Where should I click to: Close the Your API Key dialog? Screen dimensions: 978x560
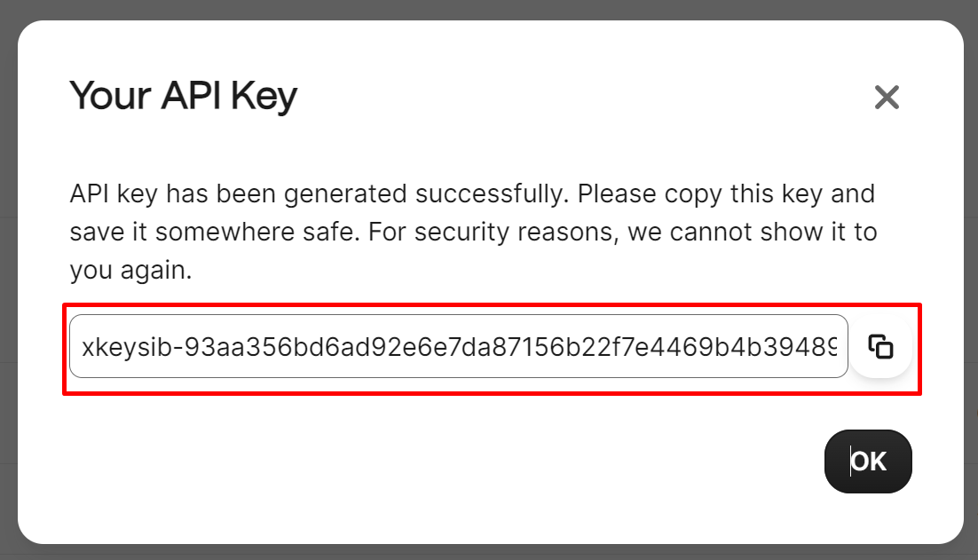887,98
